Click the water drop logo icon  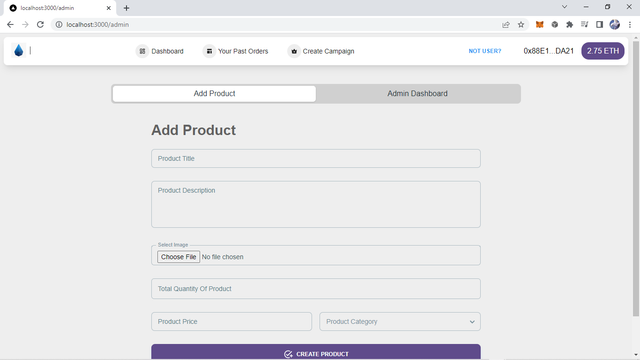pyautogui.click(x=18, y=51)
